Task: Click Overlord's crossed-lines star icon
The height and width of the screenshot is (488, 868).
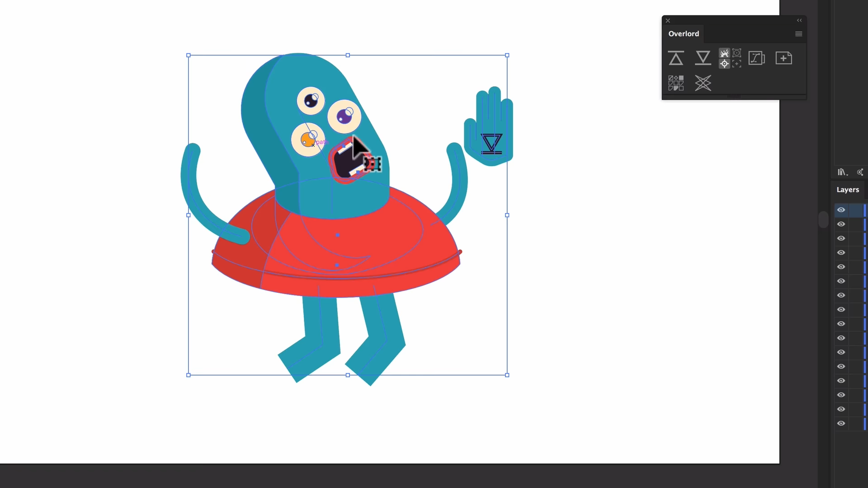Action: coord(703,83)
